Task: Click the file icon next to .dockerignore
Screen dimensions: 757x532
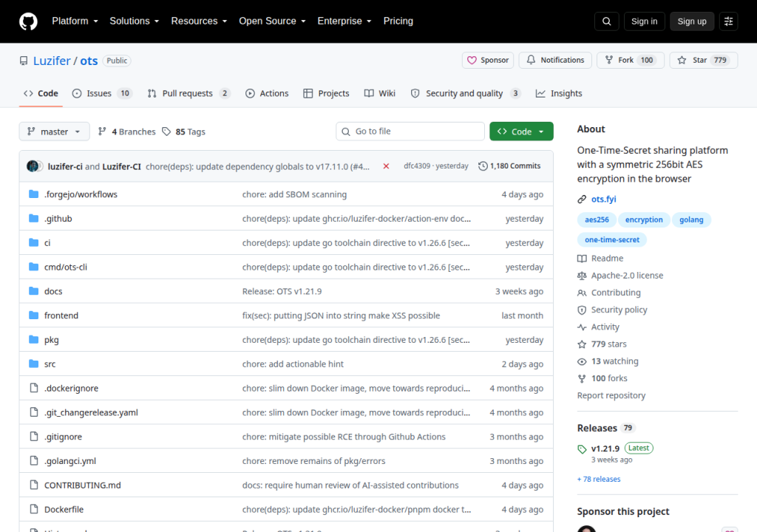Action: 33,388
